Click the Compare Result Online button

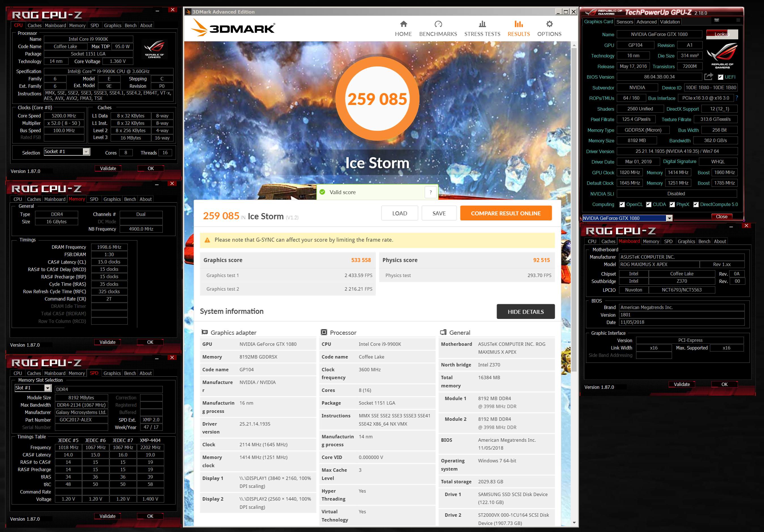point(506,213)
